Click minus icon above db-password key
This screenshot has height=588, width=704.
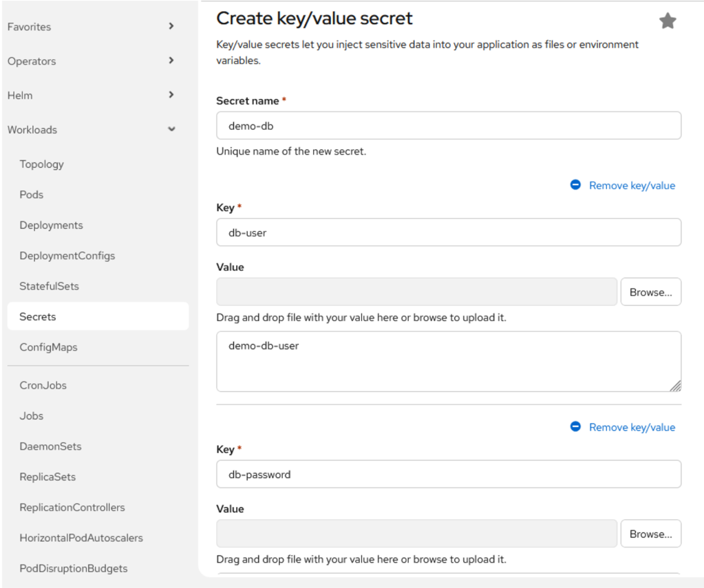point(575,427)
